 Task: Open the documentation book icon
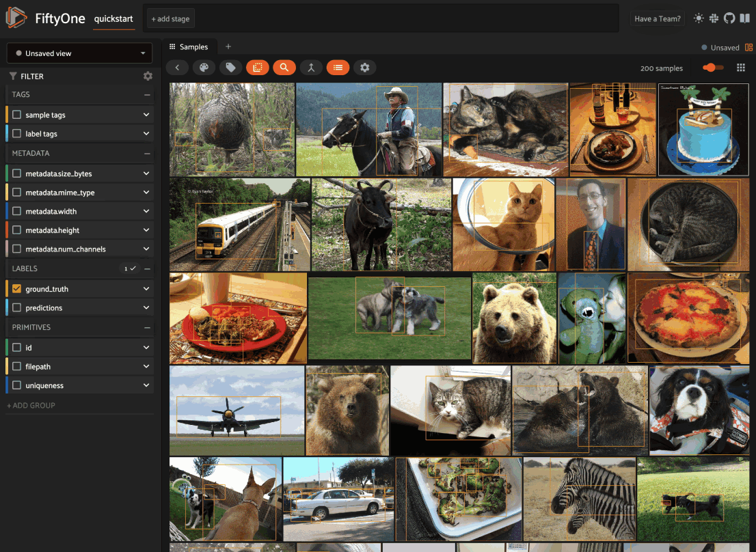745,18
